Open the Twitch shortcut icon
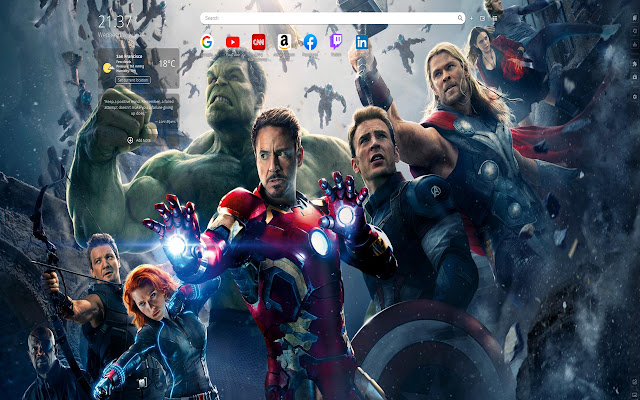 coord(336,42)
